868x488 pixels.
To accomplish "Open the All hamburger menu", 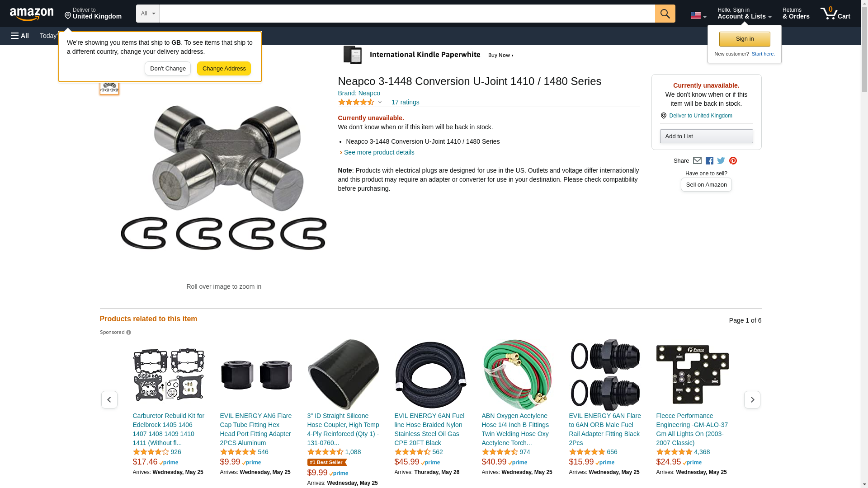I will (x=20, y=36).
